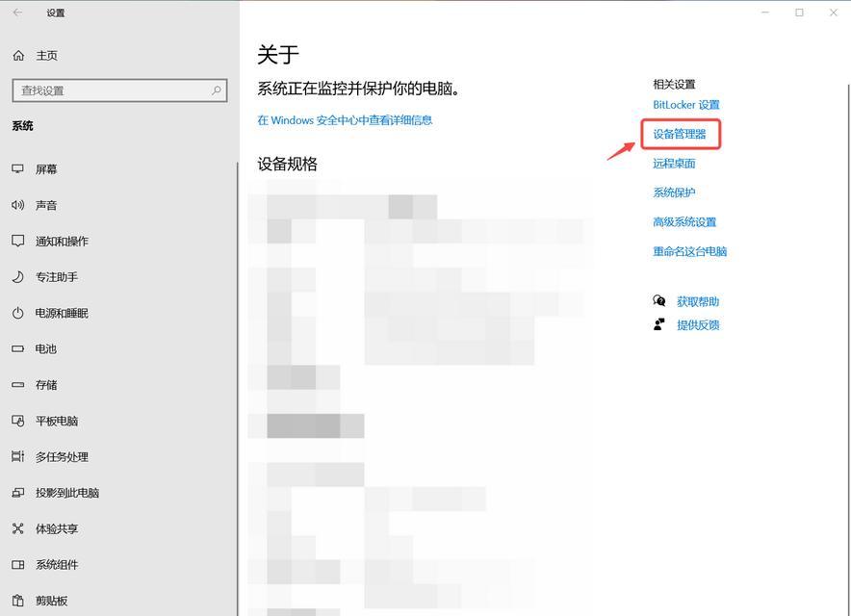The width and height of the screenshot is (851, 616).
Task: Click the multitasking icon next to 多任务处理
Action: 18,456
